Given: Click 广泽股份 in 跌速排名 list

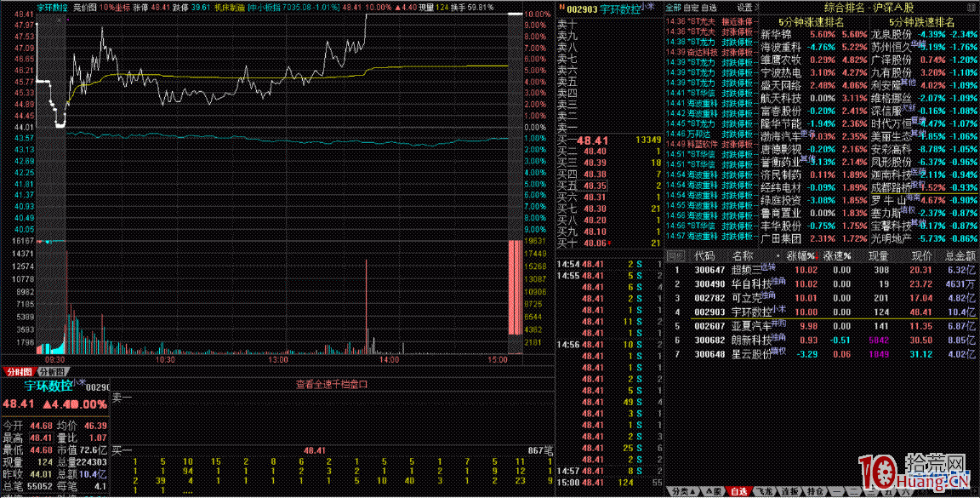Looking at the screenshot, I should coord(891,60).
